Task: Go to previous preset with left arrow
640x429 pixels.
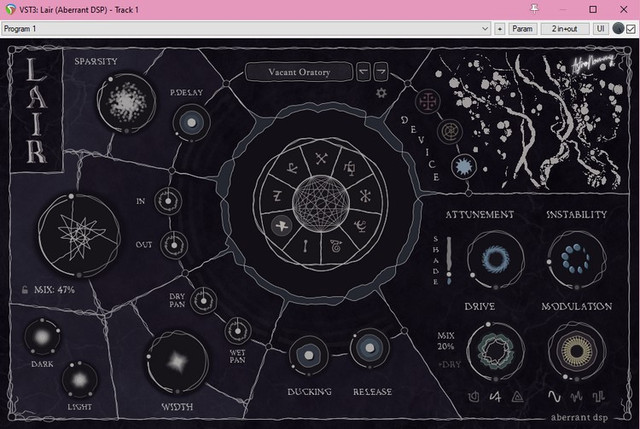Action: 363,72
